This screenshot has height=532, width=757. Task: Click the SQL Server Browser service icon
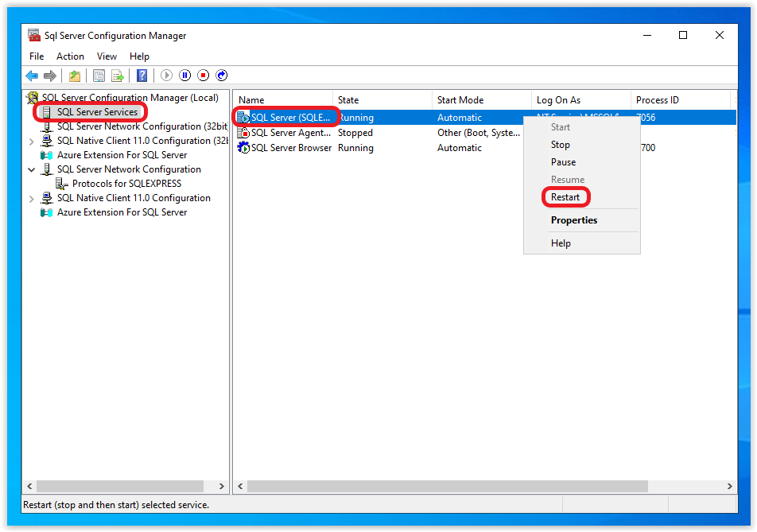(243, 148)
